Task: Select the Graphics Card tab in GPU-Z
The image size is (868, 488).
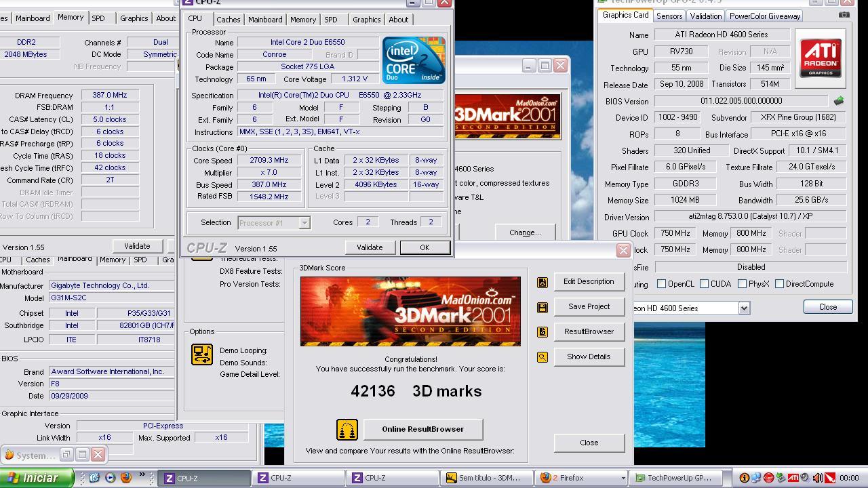Action: pyautogui.click(x=625, y=16)
